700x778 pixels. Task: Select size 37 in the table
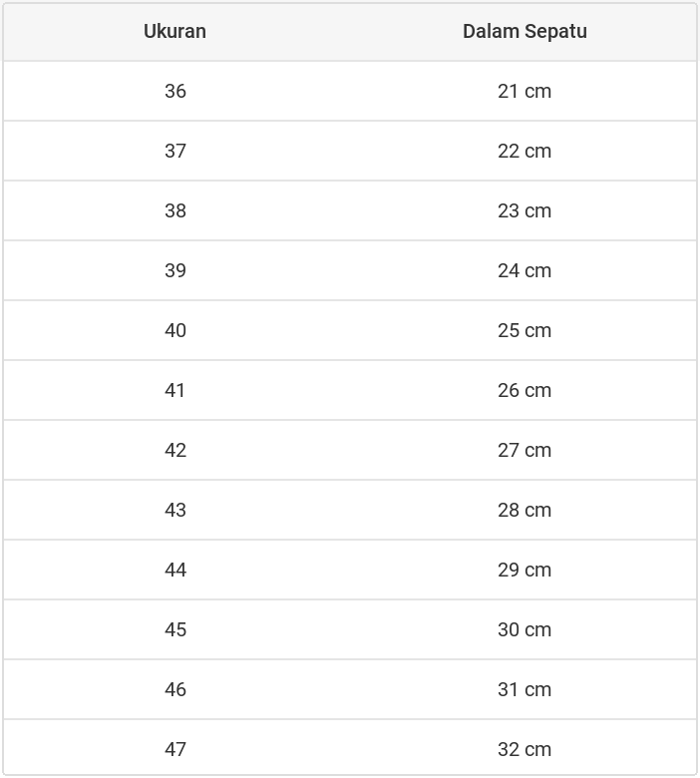[175, 151]
